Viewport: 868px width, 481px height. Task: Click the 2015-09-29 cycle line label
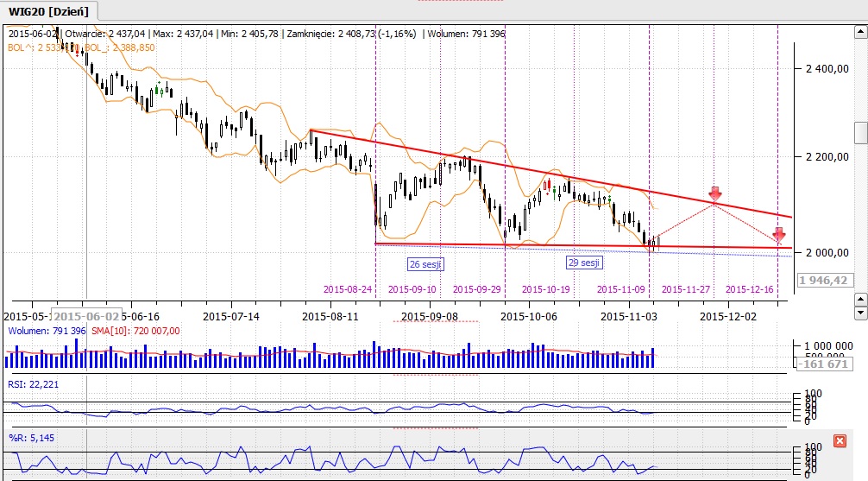477,289
